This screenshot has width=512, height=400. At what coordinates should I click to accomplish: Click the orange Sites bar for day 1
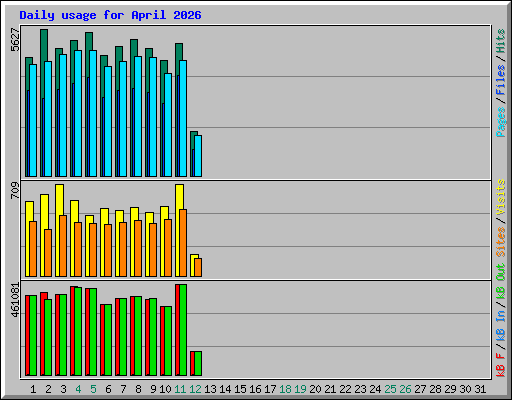pyautogui.click(x=33, y=249)
